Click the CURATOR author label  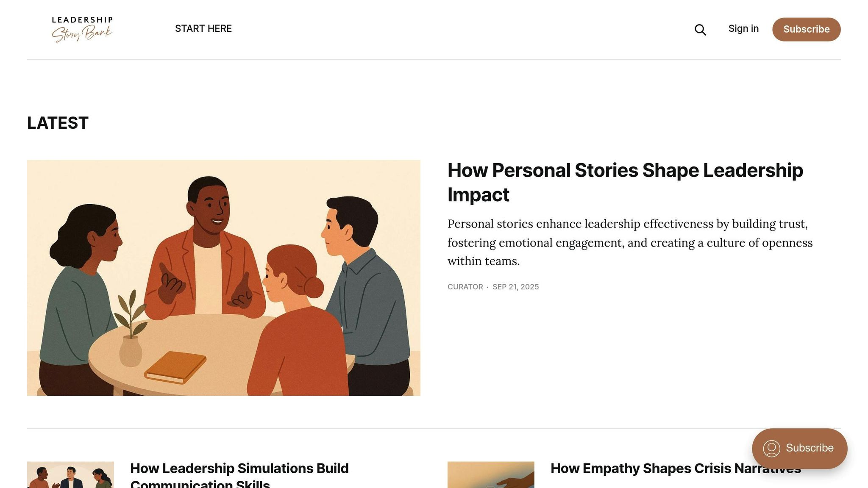coord(465,287)
